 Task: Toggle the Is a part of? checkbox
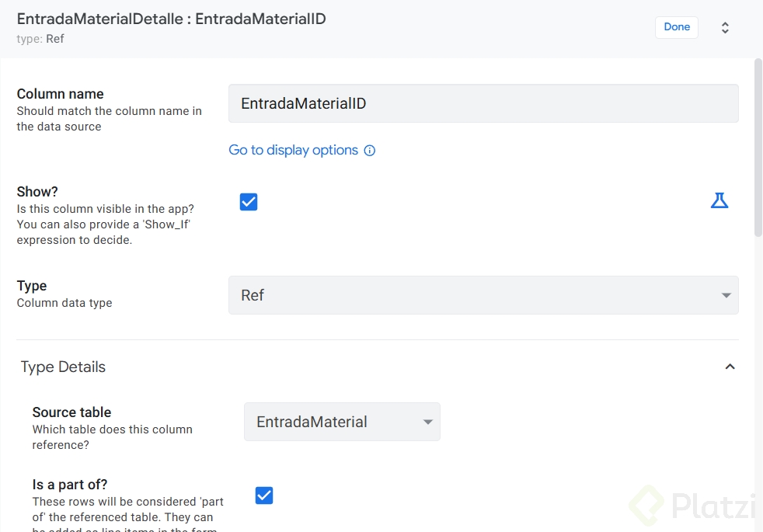coord(264,495)
